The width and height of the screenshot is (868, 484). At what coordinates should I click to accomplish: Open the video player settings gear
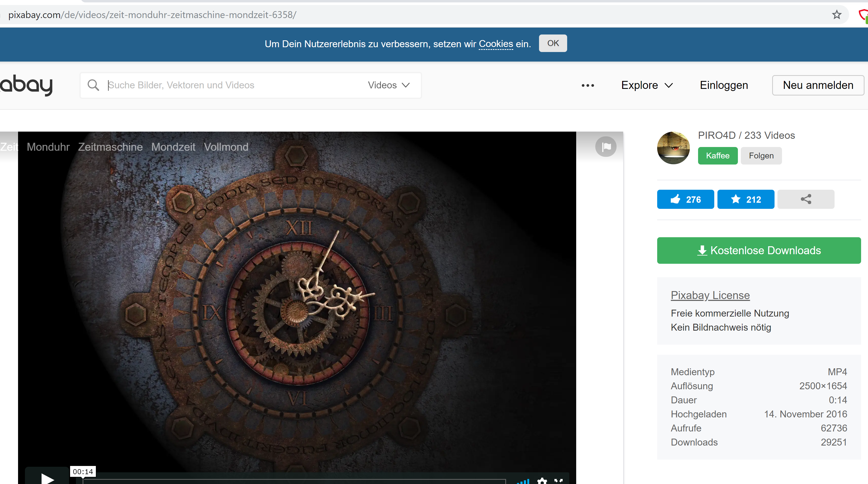pyautogui.click(x=542, y=481)
